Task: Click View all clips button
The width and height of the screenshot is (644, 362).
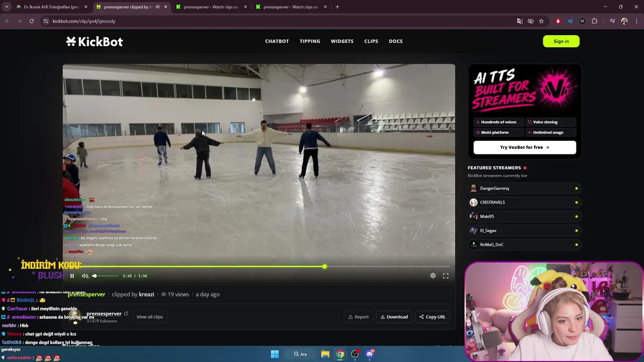Action: (x=149, y=317)
